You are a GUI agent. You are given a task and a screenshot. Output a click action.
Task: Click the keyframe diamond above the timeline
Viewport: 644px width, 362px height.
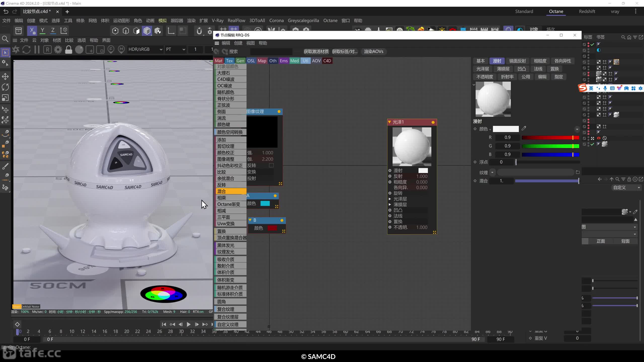17,324
